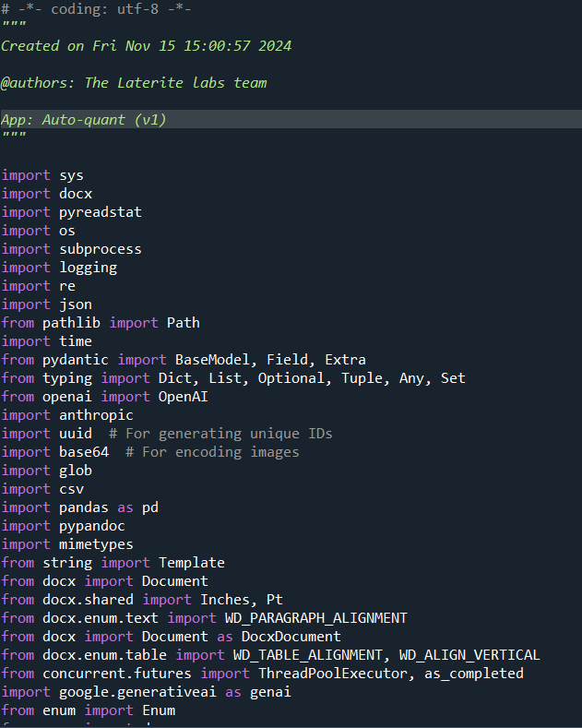This screenshot has height=728, width=582.
Task: Click the word 'anthropic'
Action: (96, 415)
